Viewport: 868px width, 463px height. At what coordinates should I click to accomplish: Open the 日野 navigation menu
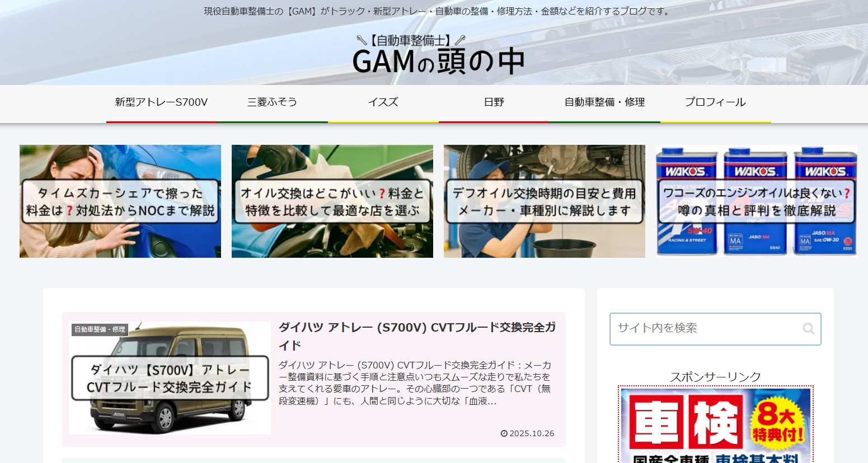pyautogui.click(x=494, y=102)
